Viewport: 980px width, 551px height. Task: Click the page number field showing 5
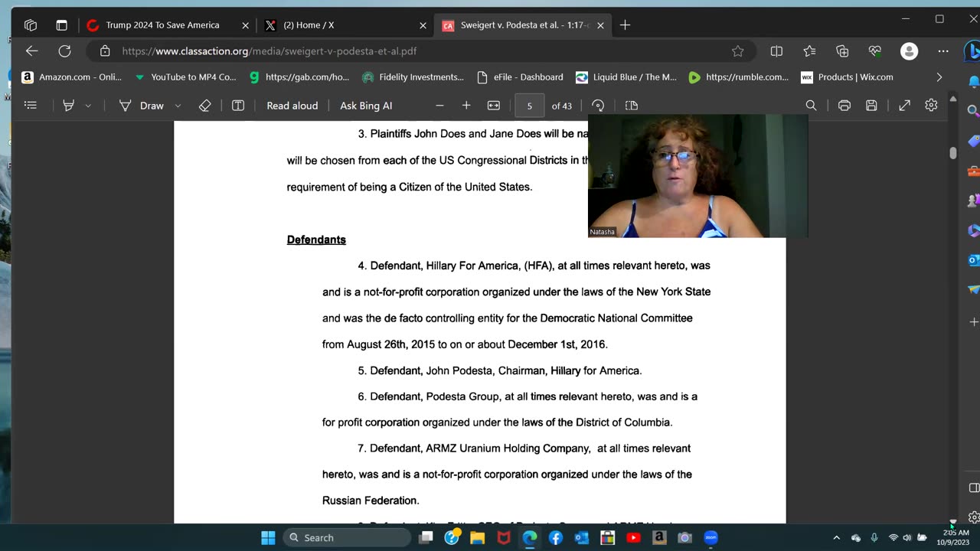[x=529, y=106]
